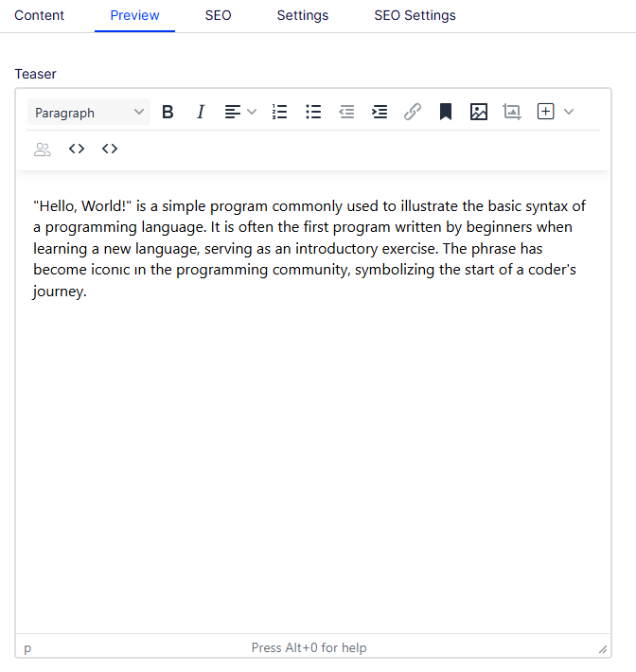Open the SEO tab

point(218,15)
